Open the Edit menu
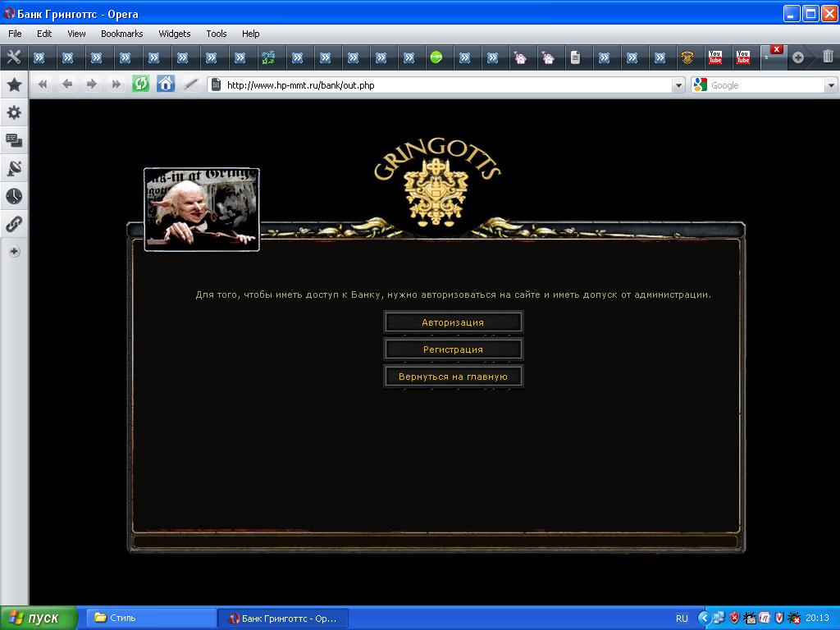 [44, 34]
